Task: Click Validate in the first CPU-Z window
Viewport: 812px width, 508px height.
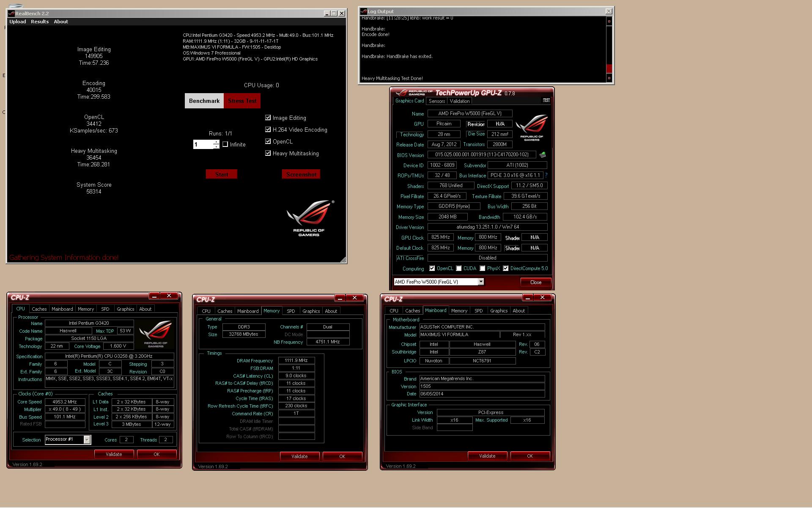Action: [114, 454]
